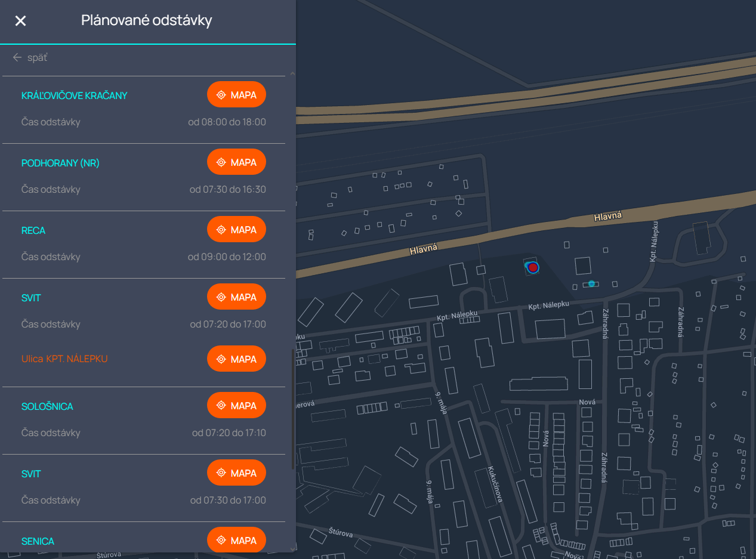Select the RECA locality title
The image size is (756, 559).
pyautogui.click(x=33, y=230)
